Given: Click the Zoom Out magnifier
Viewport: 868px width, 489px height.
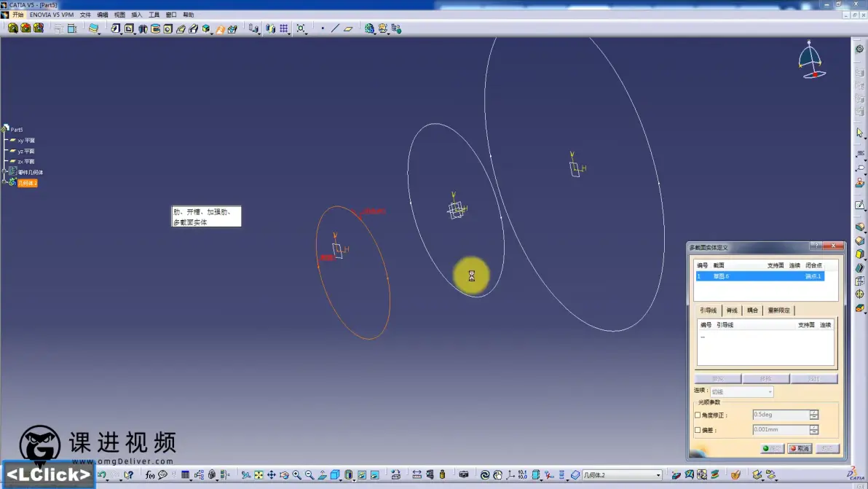Looking at the screenshot, I should point(309,474).
